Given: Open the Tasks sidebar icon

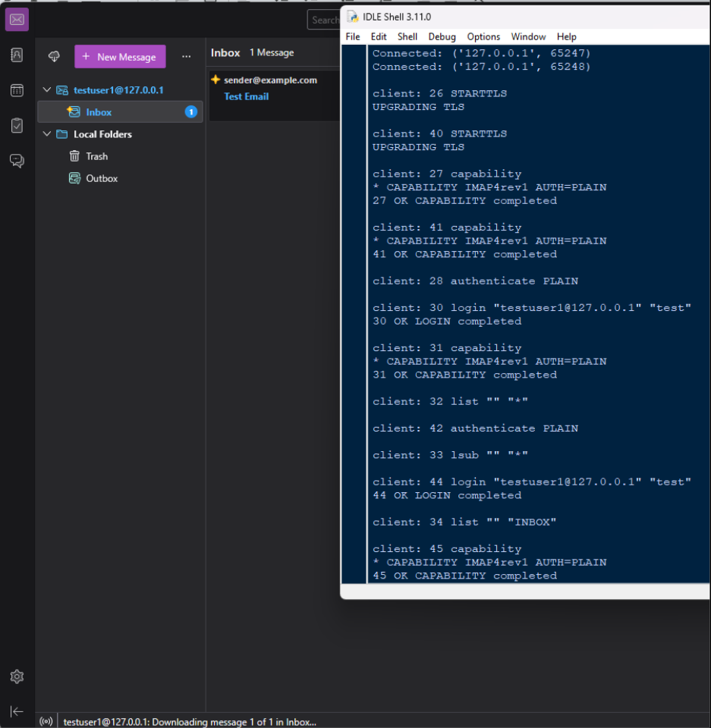Looking at the screenshot, I should tap(17, 125).
